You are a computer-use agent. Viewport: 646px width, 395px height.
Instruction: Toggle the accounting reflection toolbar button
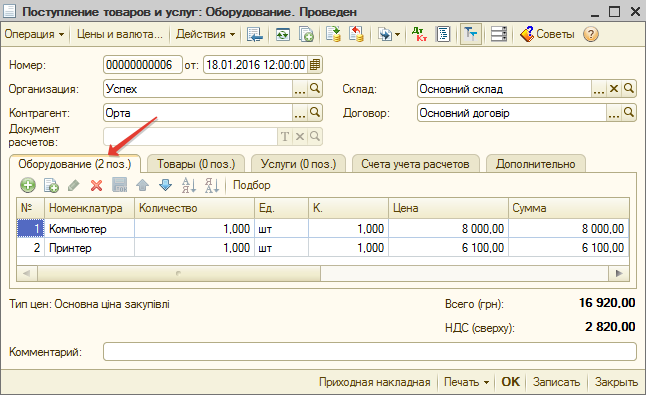click(470, 34)
